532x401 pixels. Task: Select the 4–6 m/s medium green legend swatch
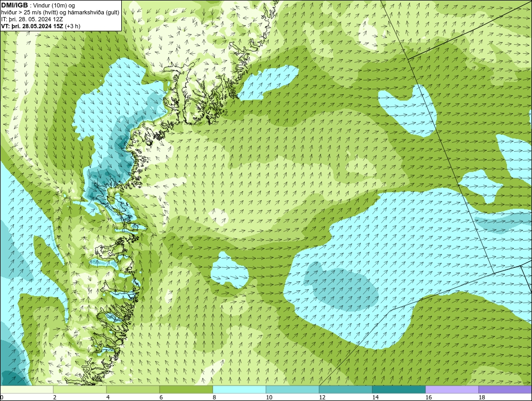133,389
